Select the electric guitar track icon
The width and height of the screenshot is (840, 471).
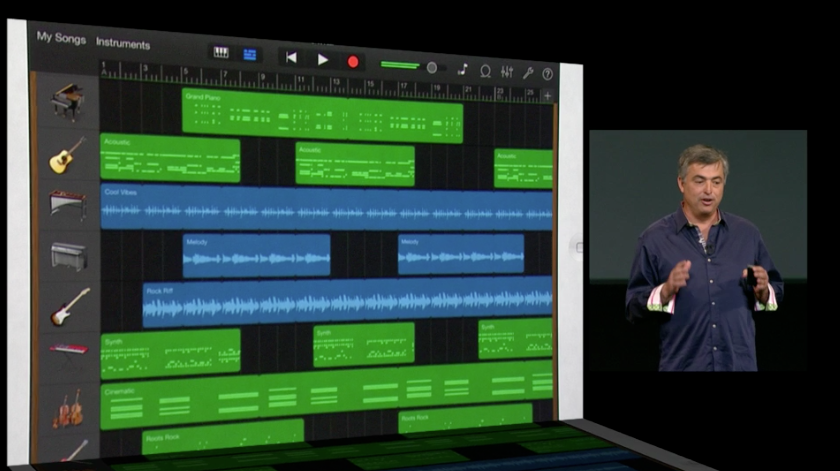click(x=70, y=307)
